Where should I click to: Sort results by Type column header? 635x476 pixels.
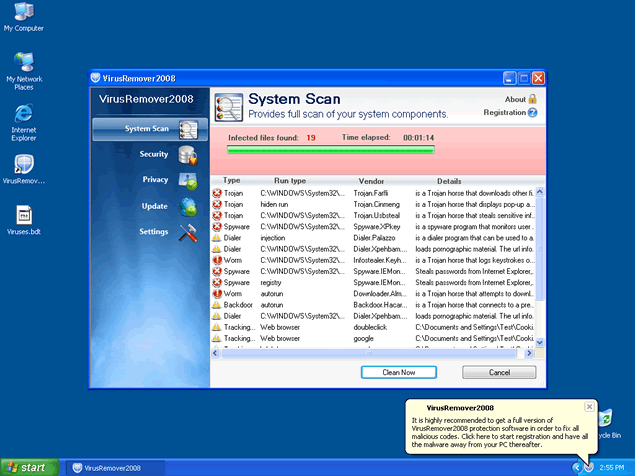coord(232,181)
